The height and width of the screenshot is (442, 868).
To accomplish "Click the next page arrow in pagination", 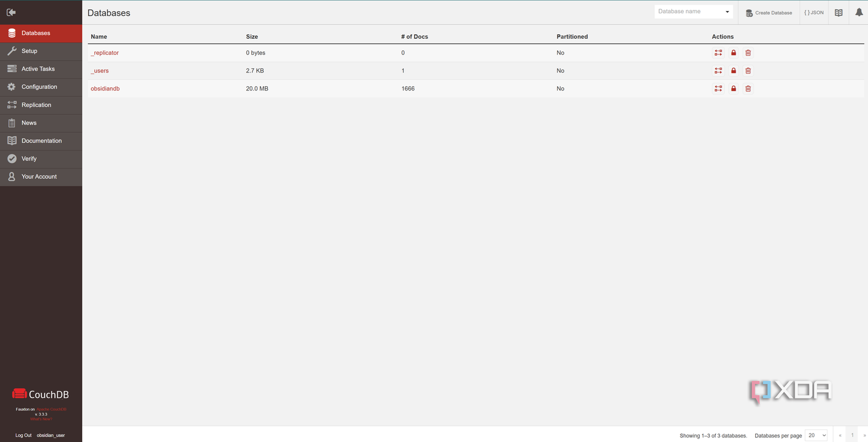I will (865, 435).
